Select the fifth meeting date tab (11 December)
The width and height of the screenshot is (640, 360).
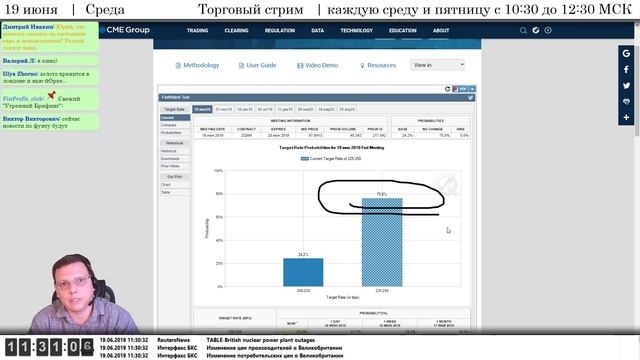pyautogui.click(x=285, y=109)
